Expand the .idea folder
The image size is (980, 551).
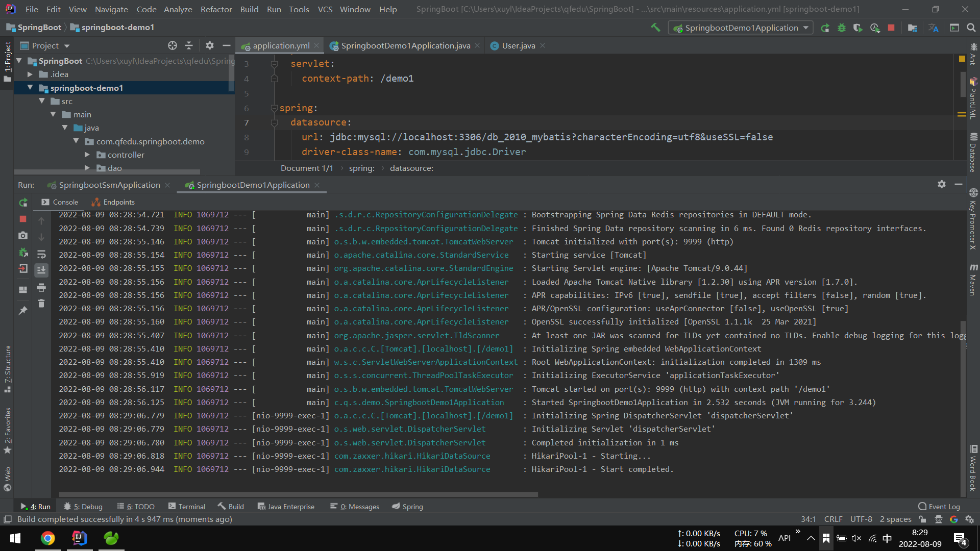pos(30,74)
